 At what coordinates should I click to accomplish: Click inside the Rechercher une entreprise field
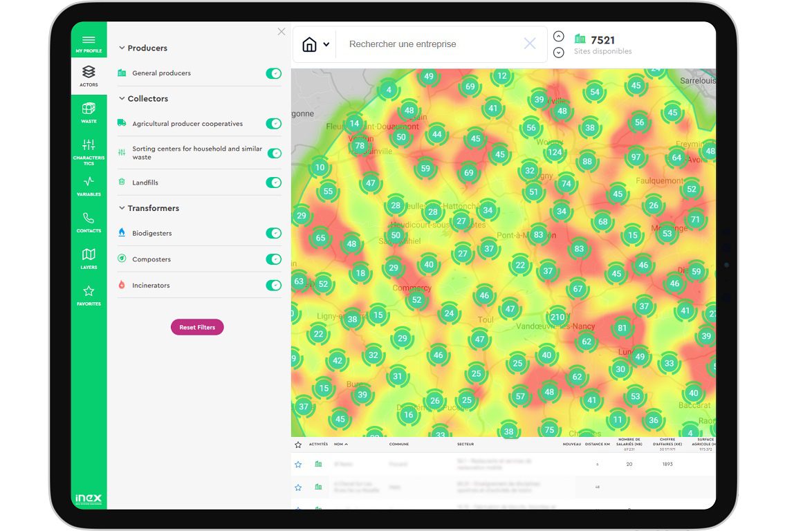coord(429,44)
